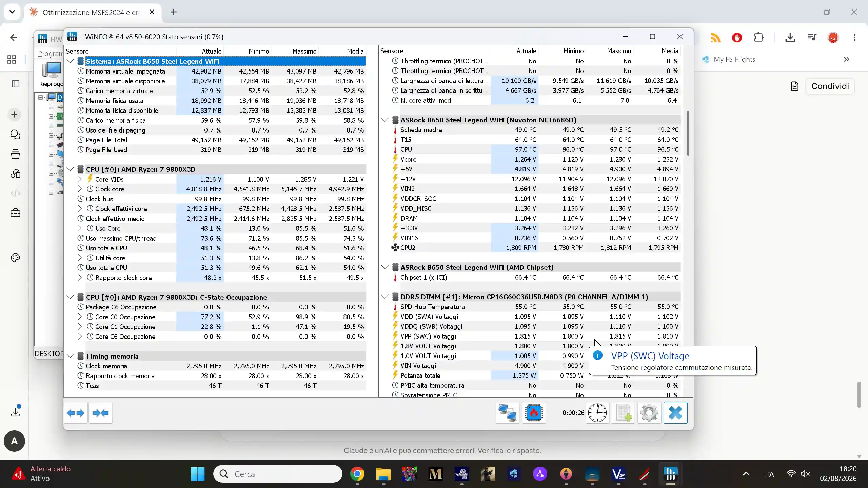Open the browser tab list dropdown
868x488 pixels.
pyautogui.click(x=12, y=12)
